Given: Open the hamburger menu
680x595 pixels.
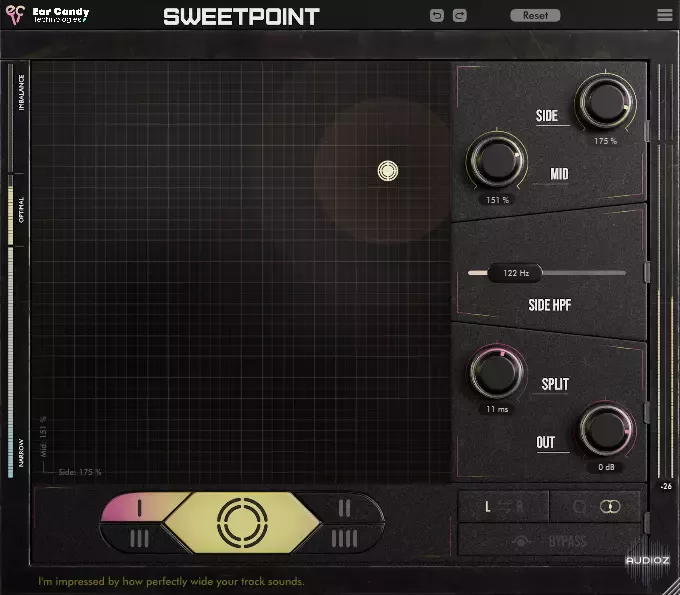Looking at the screenshot, I should point(664,15).
